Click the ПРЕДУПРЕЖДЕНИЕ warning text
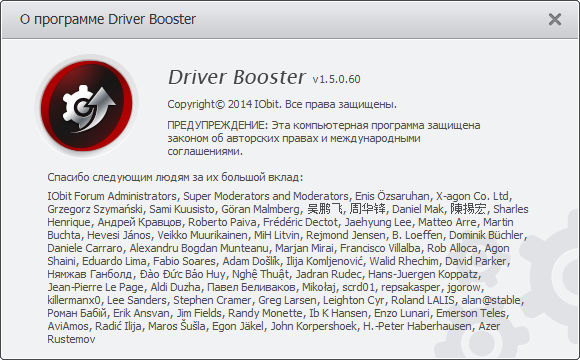This screenshot has height=360, width=580. click(x=324, y=138)
